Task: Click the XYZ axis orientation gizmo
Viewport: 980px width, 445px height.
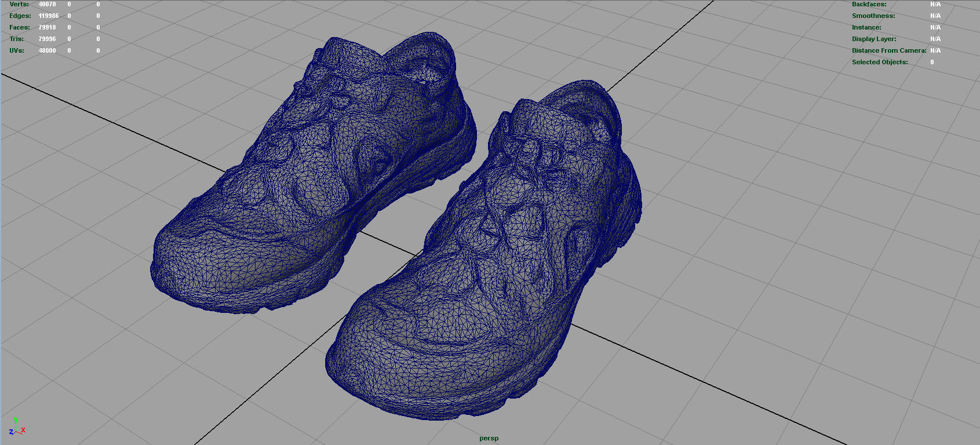Action: click(x=17, y=427)
